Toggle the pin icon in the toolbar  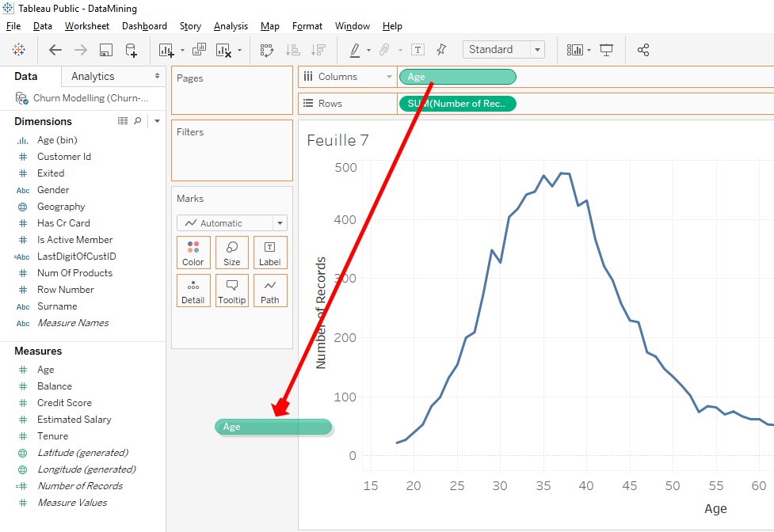click(x=441, y=49)
